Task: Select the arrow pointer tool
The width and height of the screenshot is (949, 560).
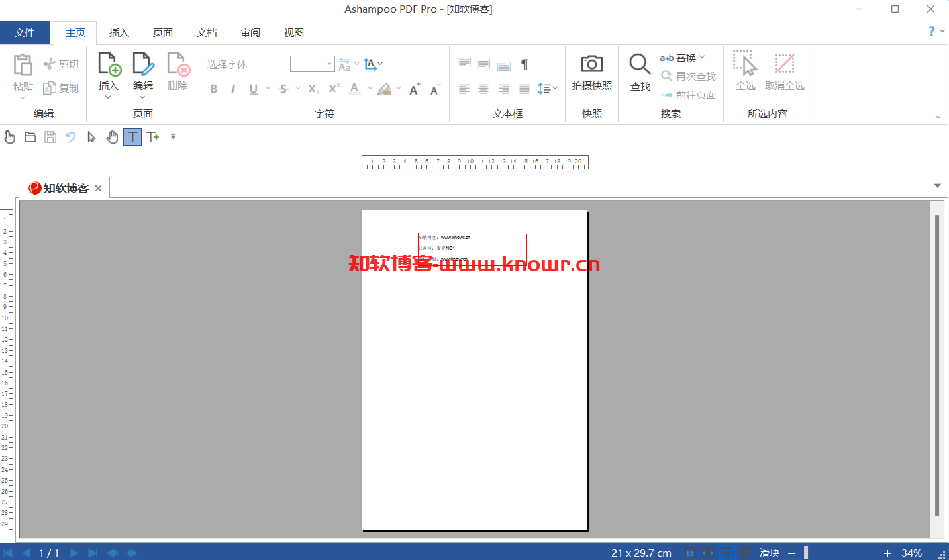Action: pyautogui.click(x=91, y=137)
